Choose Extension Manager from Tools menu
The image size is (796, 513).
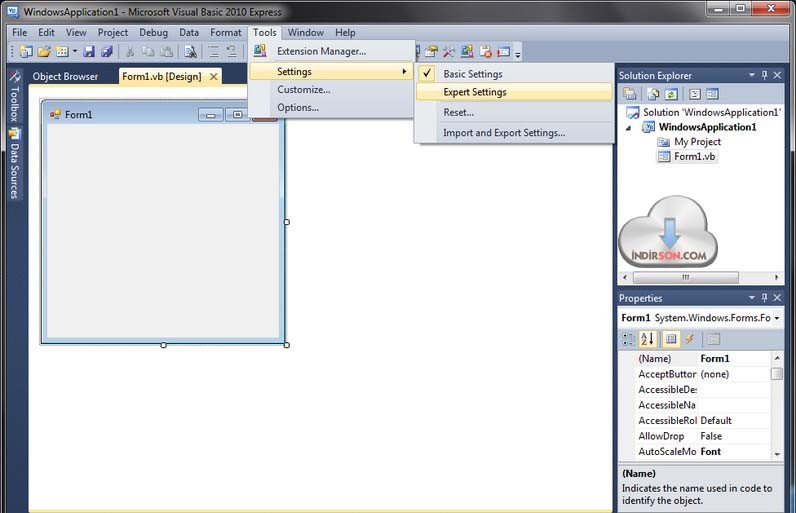click(331, 51)
